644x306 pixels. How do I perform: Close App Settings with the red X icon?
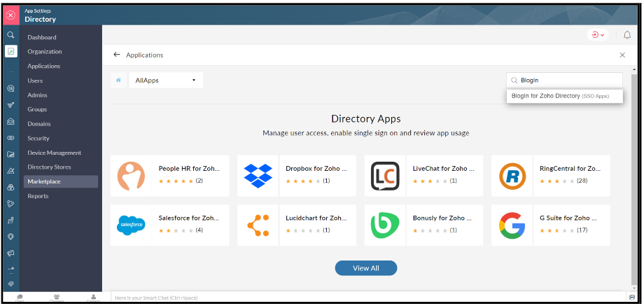[10, 15]
